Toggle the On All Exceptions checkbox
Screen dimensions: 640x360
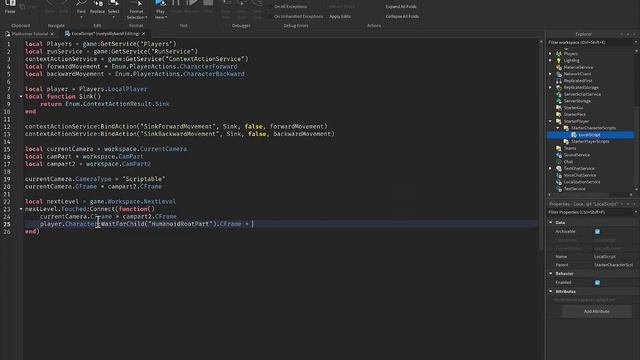coord(270,7)
